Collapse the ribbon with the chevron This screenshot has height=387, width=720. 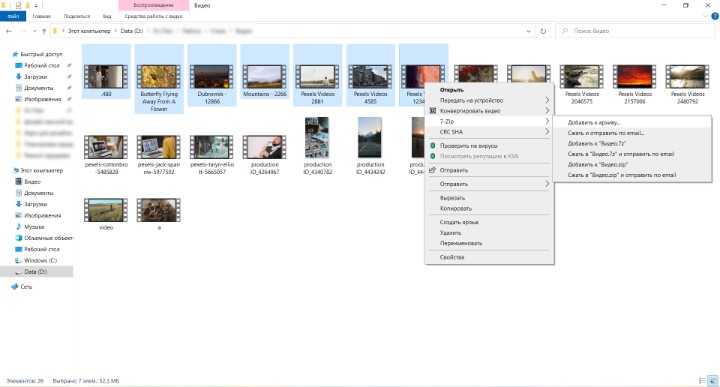click(705, 16)
